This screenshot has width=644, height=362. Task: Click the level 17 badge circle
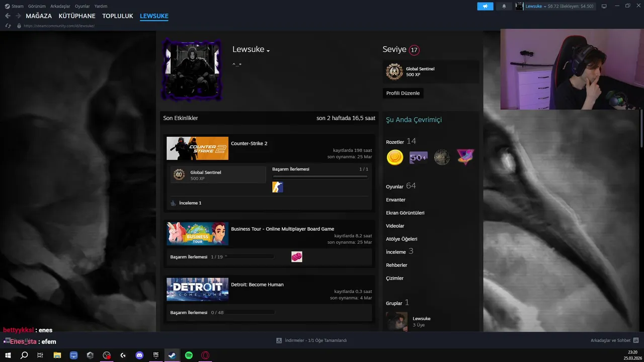414,50
